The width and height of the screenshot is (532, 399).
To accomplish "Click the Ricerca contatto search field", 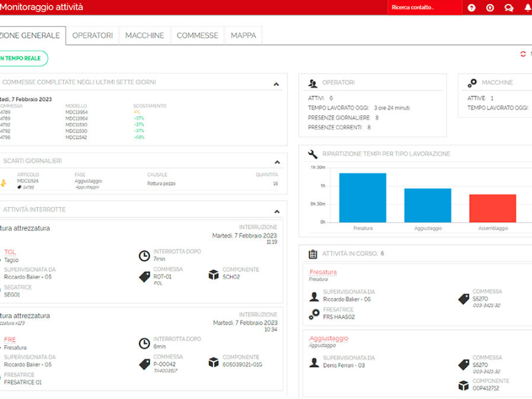I will point(424,8).
